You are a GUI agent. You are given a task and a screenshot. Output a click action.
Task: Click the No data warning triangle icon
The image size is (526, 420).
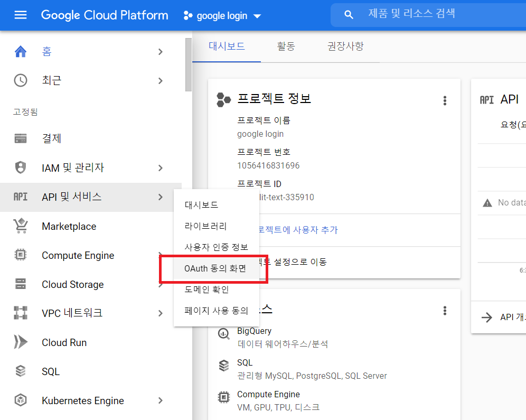[x=487, y=203]
